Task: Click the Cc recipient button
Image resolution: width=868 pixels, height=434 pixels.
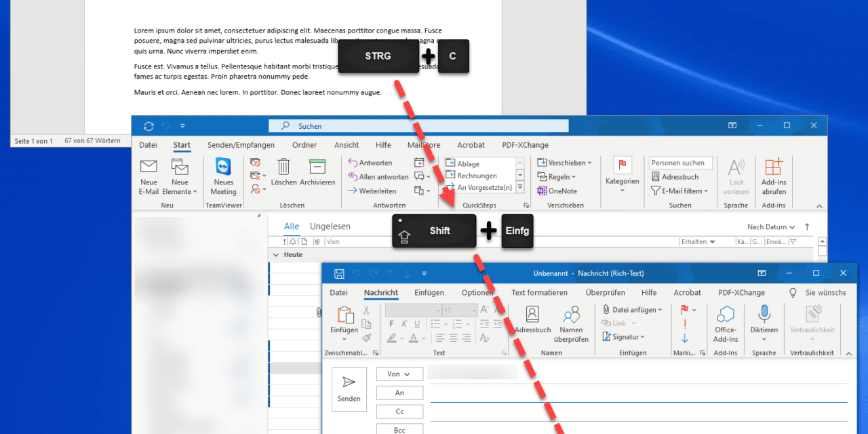Action: click(399, 412)
